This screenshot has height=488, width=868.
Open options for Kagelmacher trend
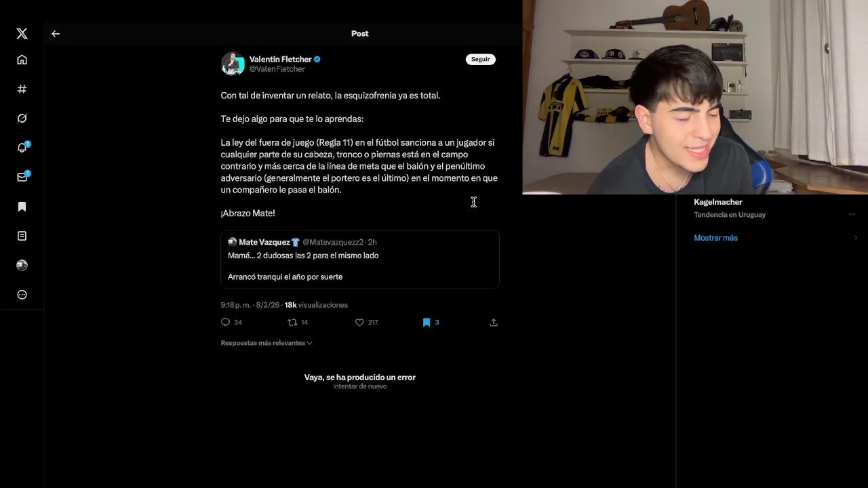(x=852, y=214)
